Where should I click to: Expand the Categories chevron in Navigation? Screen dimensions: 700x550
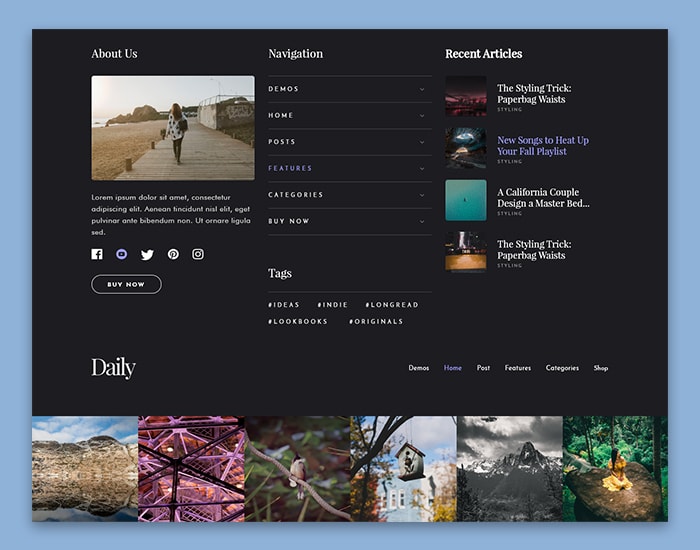click(x=422, y=195)
